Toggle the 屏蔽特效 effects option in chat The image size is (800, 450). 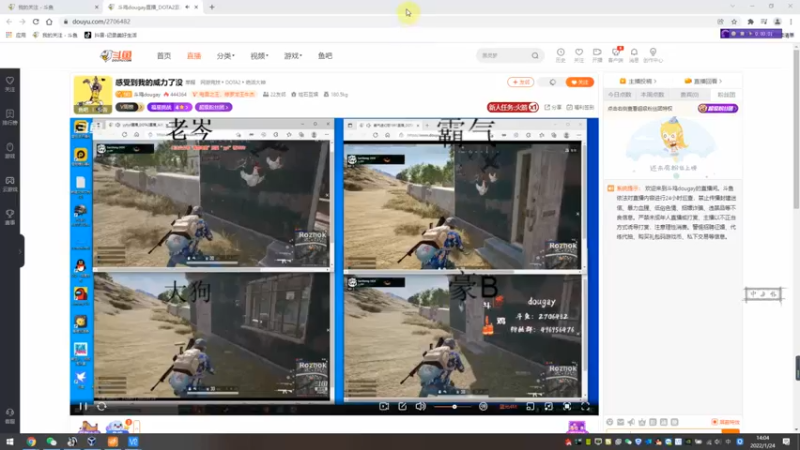tap(726, 422)
